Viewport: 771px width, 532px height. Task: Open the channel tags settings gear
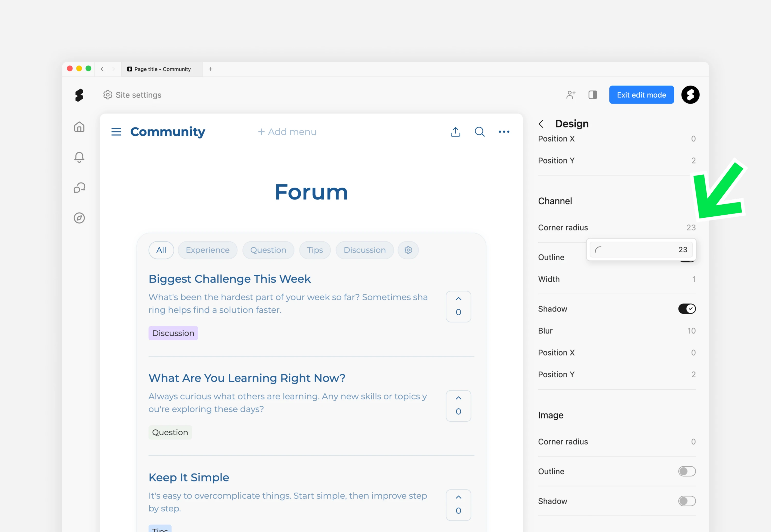(408, 250)
